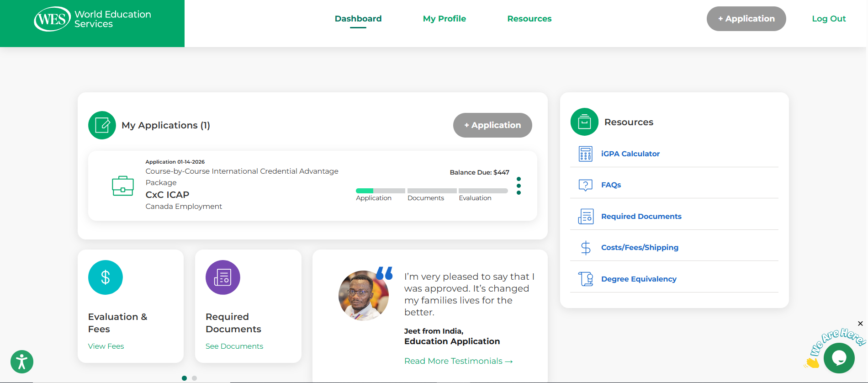The height and width of the screenshot is (383, 868).
Task: Go to the My Profile tab
Action: 444,19
